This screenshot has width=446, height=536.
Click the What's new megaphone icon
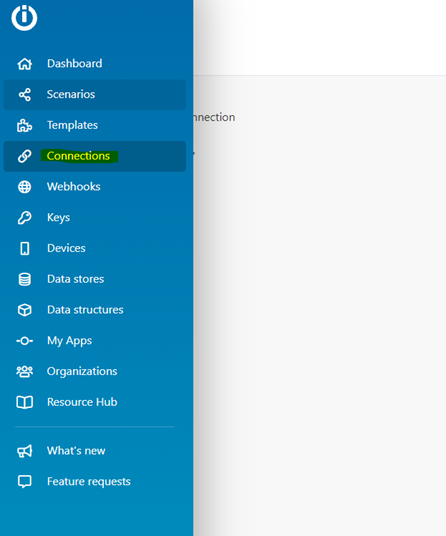pos(25,451)
